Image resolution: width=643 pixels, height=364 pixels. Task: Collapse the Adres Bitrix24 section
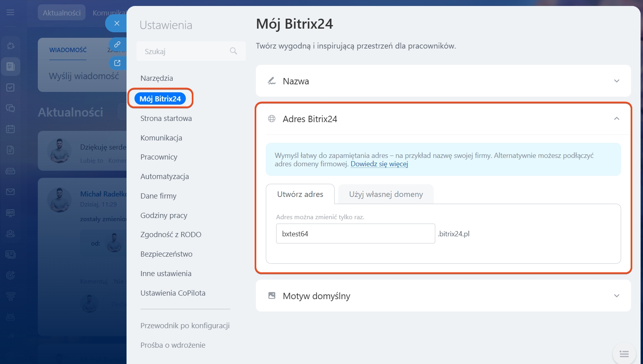point(616,119)
